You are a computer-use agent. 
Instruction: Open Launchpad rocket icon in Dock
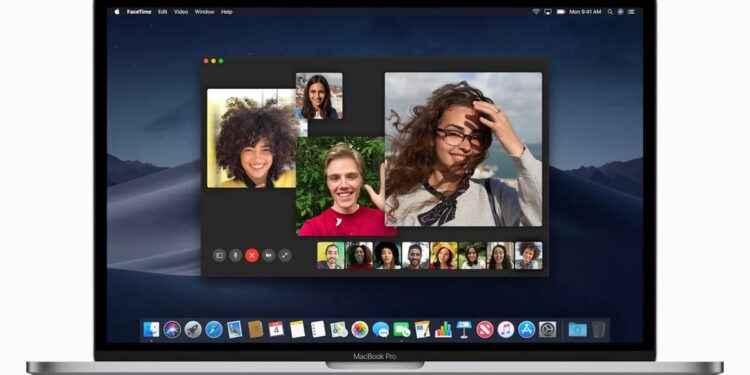pos(193,330)
